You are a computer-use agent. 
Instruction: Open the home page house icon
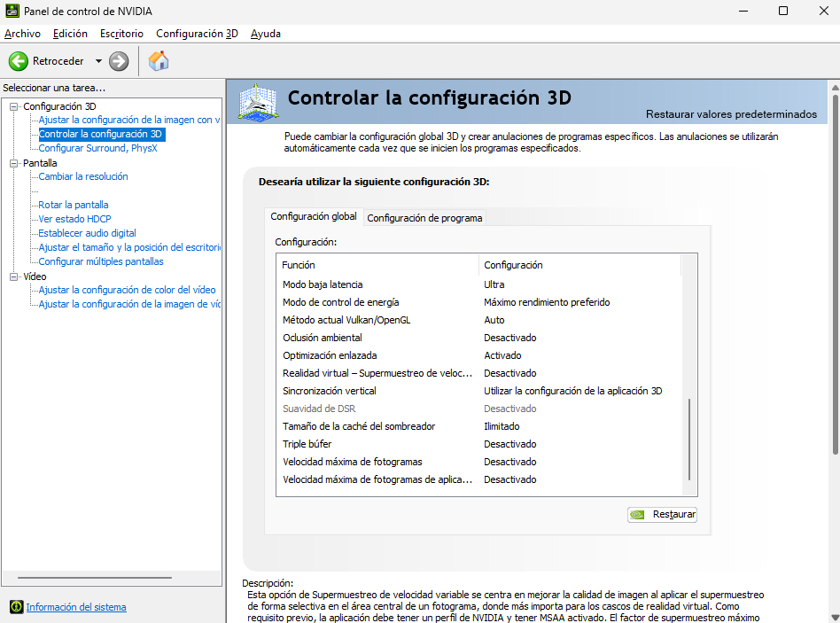(159, 60)
